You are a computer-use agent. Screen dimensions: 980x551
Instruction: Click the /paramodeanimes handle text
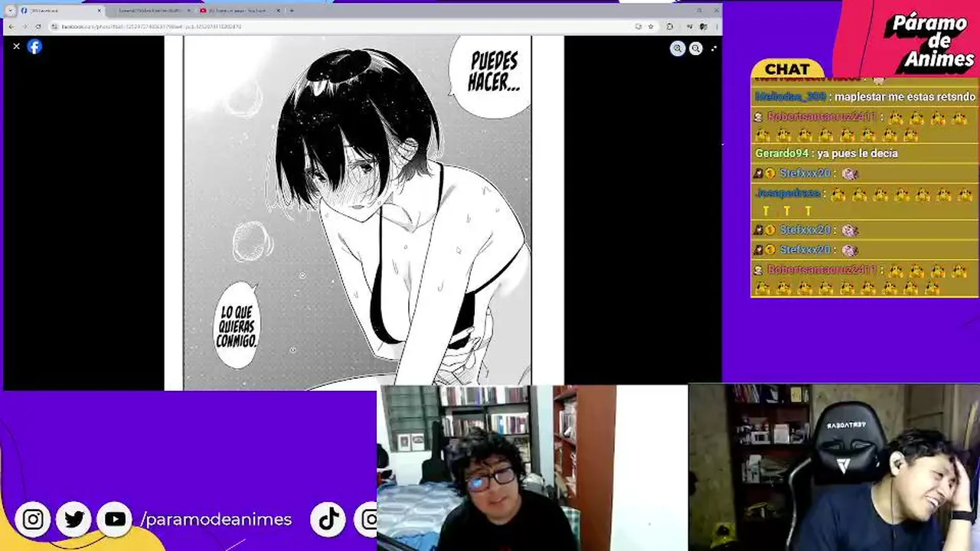tap(216, 520)
